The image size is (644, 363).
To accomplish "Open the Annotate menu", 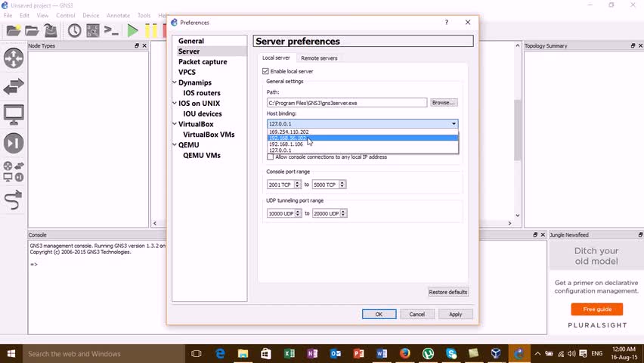I will [x=118, y=15].
